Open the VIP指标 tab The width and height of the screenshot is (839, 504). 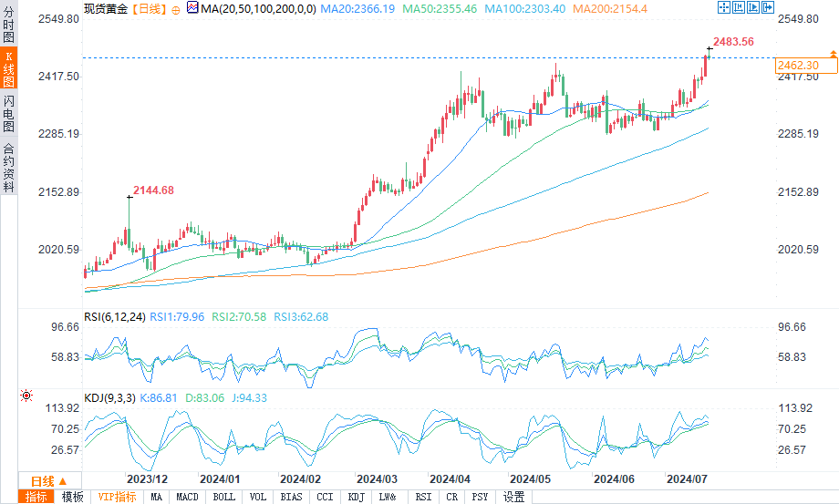pos(117,497)
